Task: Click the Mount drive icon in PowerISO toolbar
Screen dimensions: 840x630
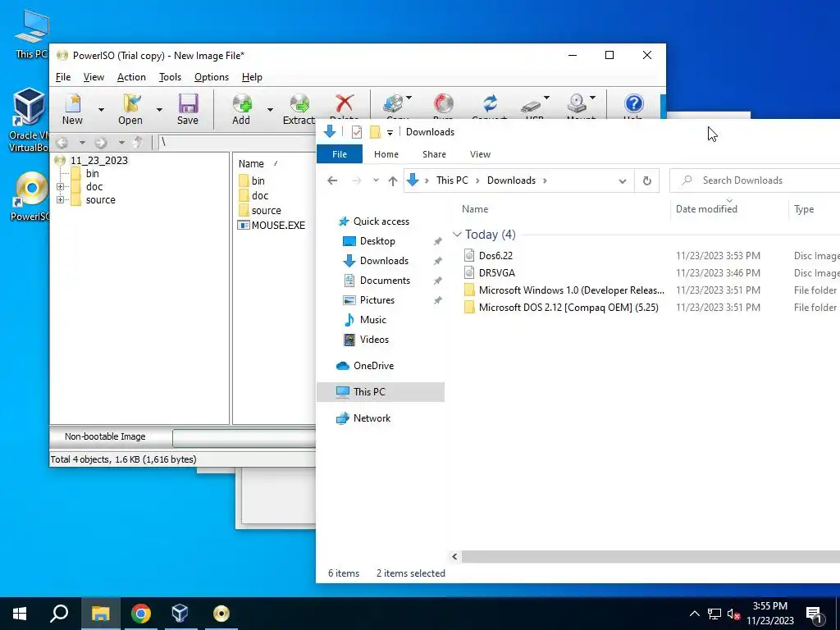Action: [577, 103]
